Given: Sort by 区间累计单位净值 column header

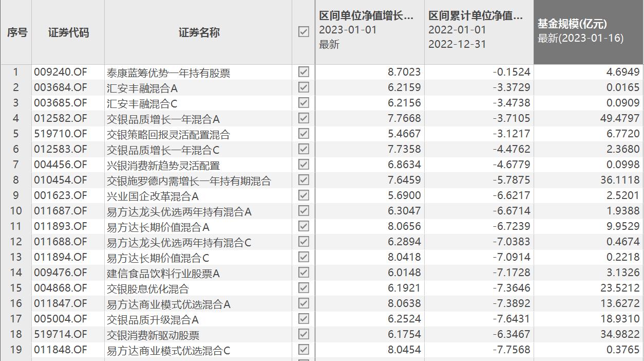Looking at the screenshot, I should pos(476,16).
